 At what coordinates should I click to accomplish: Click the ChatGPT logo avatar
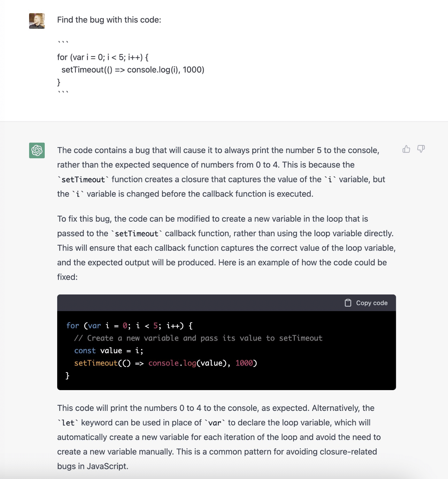coord(37,150)
